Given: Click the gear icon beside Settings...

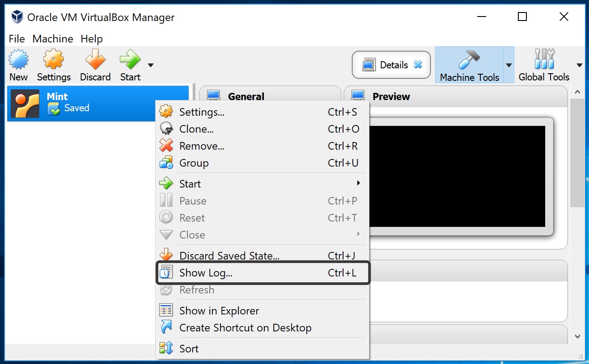Looking at the screenshot, I should 166,112.
